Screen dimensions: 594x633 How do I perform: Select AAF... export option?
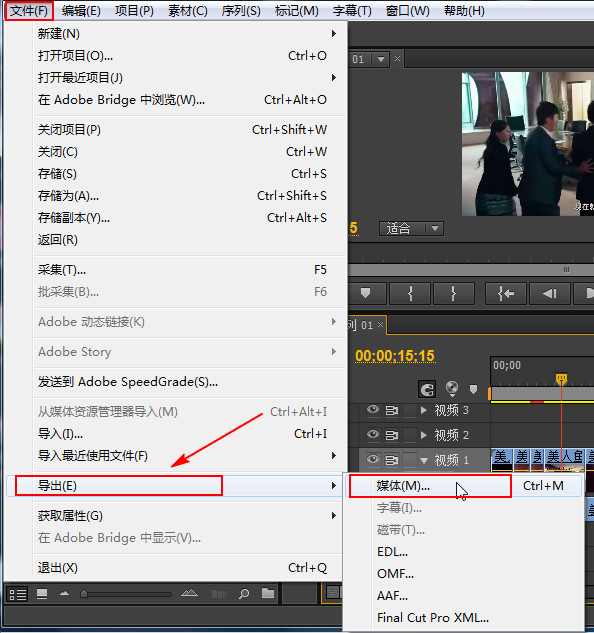[x=465, y=595]
